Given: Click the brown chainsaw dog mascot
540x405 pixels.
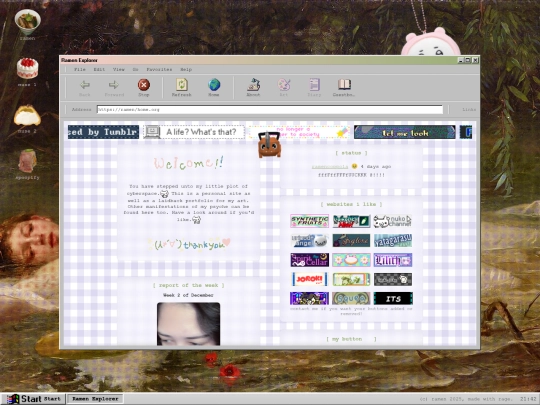Looking at the screenshot, I should 269,145.
